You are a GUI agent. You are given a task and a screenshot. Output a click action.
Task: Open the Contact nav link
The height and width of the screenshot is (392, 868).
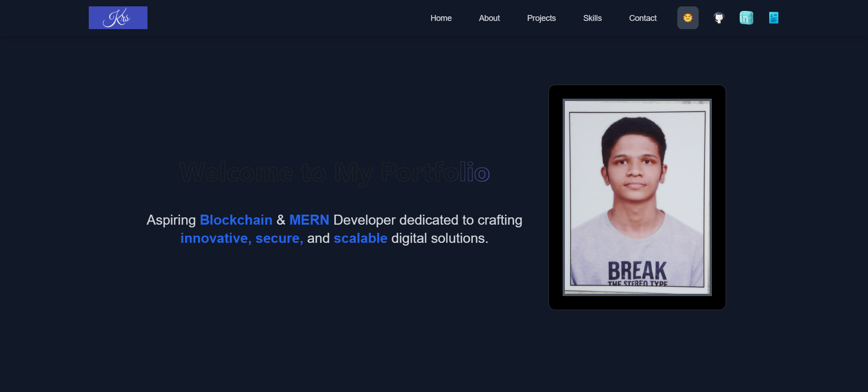click(643, 18)
